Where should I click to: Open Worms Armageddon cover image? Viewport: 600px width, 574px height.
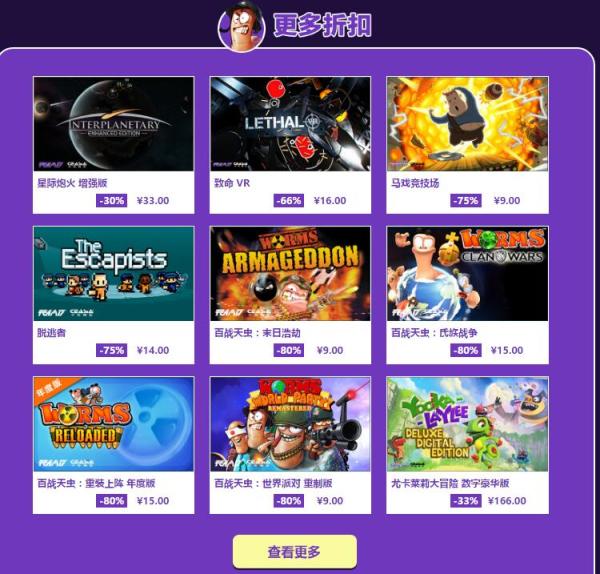click(x=290, y=274)
